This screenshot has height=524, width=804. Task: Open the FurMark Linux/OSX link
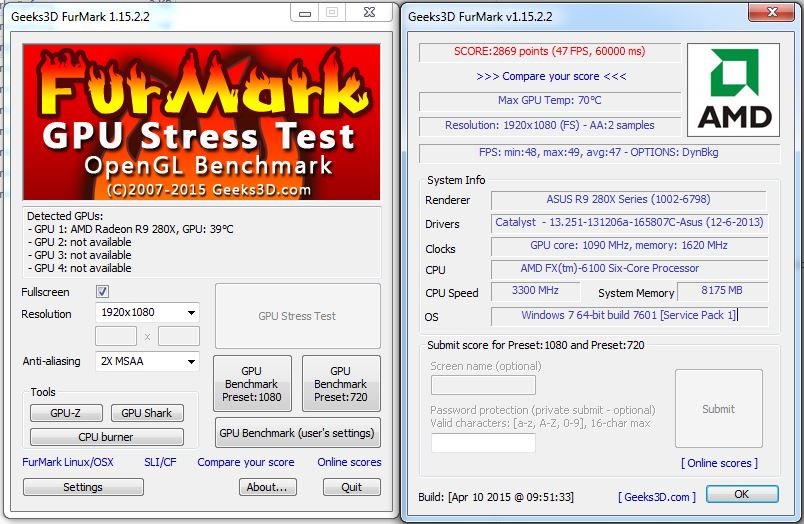click(x=68, y=462)
